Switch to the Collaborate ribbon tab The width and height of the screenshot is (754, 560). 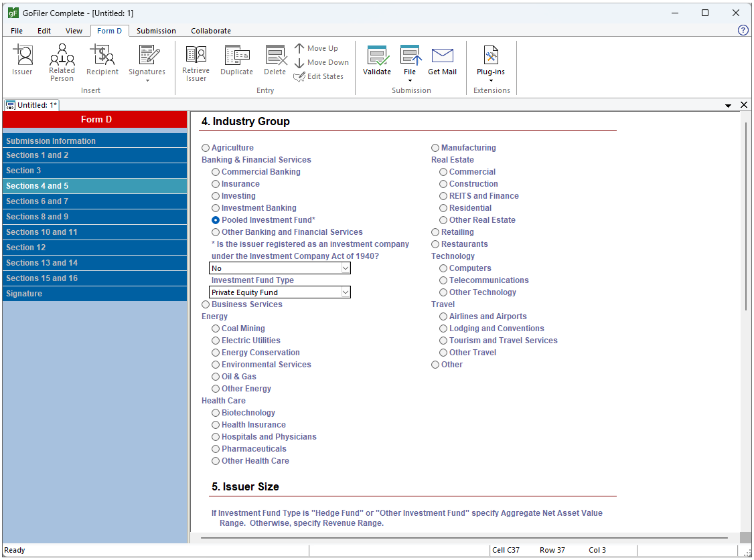point(211,31)
